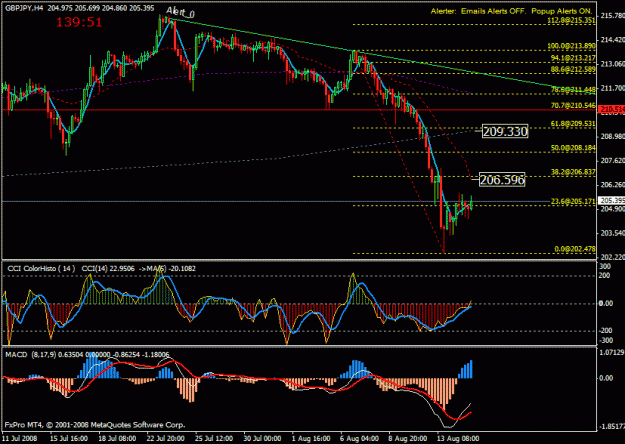The image size is (625, 444).
Task: Click the 8 Aug 20:00 time axis label
Action: coord(407,438)
